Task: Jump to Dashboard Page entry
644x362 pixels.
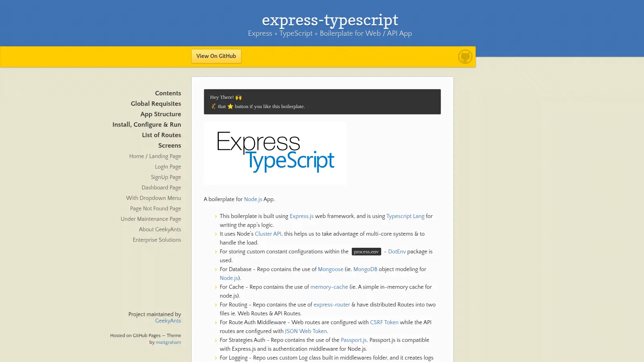Action: tap(161, 188)
